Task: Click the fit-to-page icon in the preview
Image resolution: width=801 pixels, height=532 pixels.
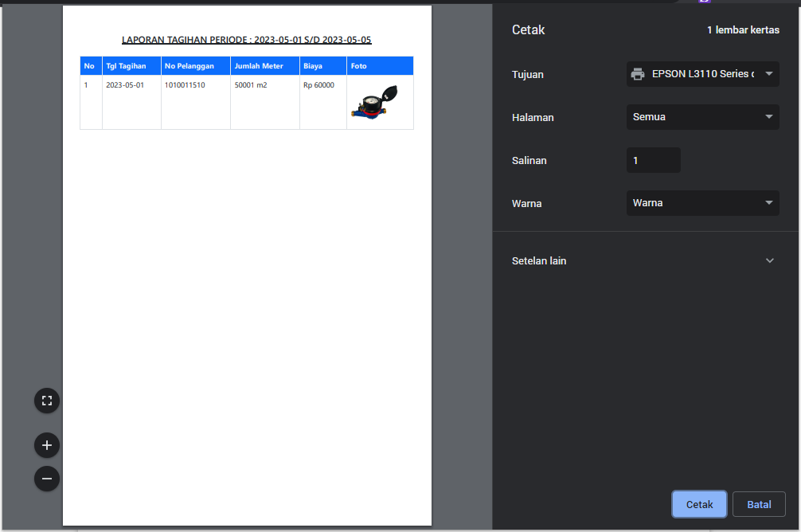Action: click(46, 401)
